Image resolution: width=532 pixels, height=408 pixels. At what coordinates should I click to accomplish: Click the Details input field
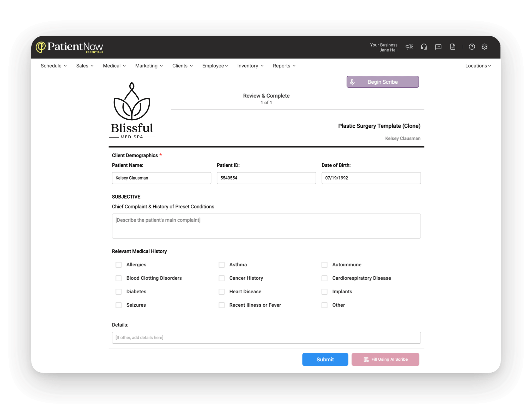click(x=266, y=338)
